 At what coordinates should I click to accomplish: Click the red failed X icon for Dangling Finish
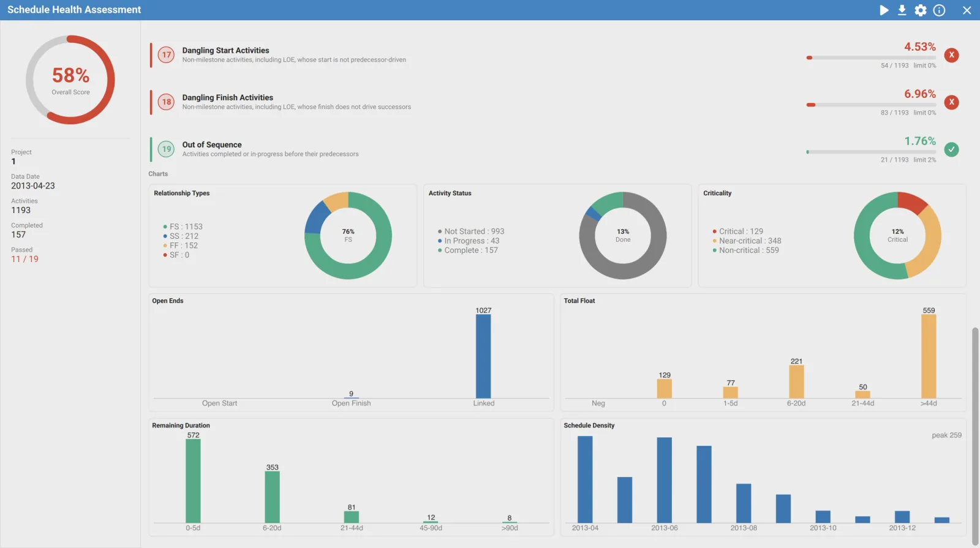pyautogui.click(x=951, y=102)
